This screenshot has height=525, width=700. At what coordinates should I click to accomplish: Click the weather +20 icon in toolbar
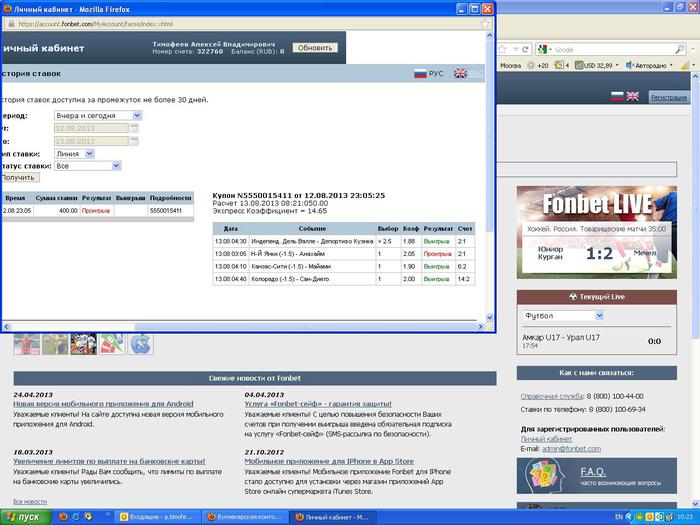[x=538, y=65]
